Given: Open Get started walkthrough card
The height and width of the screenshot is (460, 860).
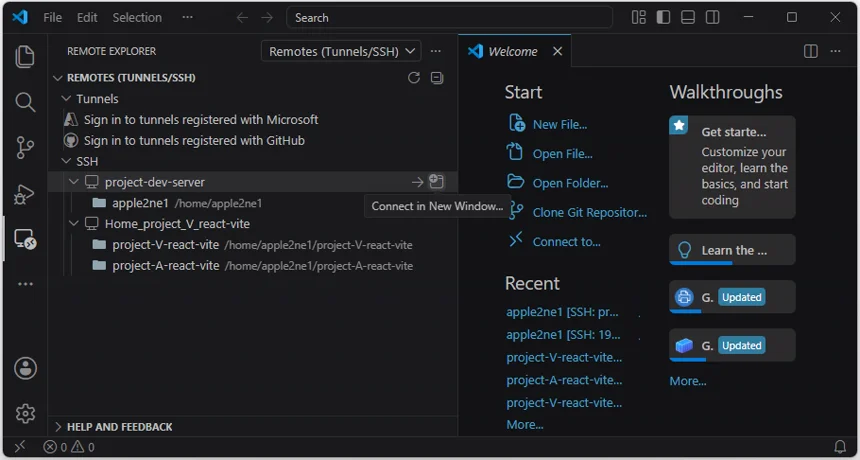Looking at the screenshot, I should click(732, 167).
